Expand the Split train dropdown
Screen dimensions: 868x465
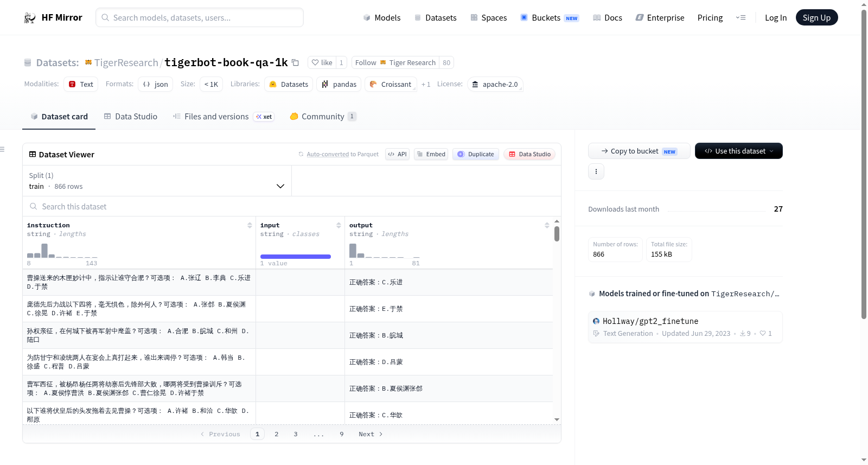click(157, 181)
